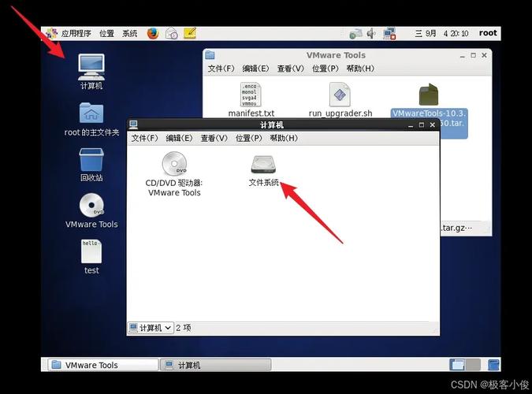Image resolution: width=532 pixels, height=394 pixels.
Task: Select the test file on desktop
Action: [x=91, y=257]
